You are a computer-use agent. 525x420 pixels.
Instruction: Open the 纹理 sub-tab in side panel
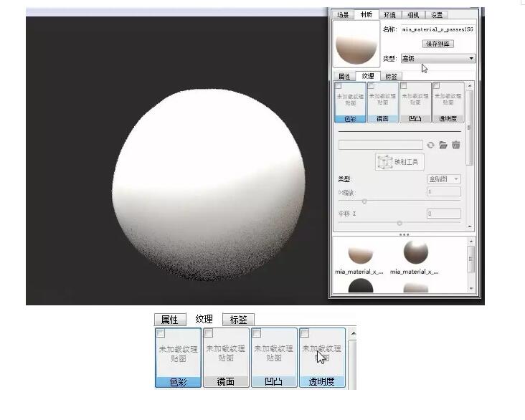point(368,76)
